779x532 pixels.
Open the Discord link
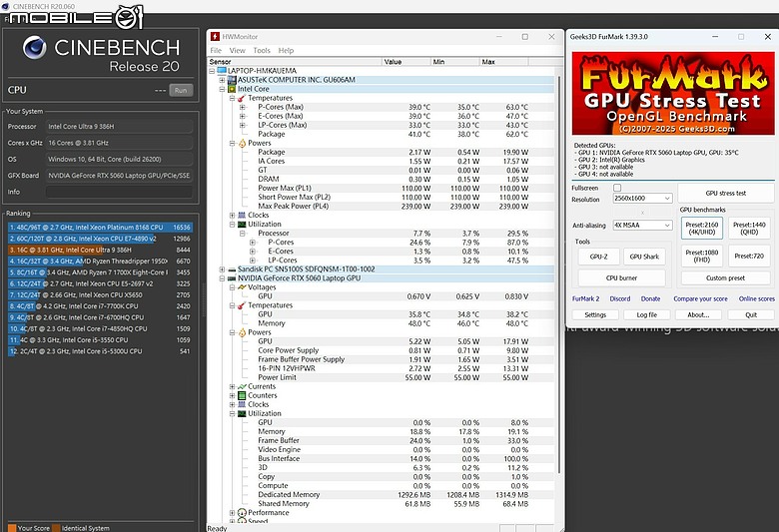click(619, 298)
